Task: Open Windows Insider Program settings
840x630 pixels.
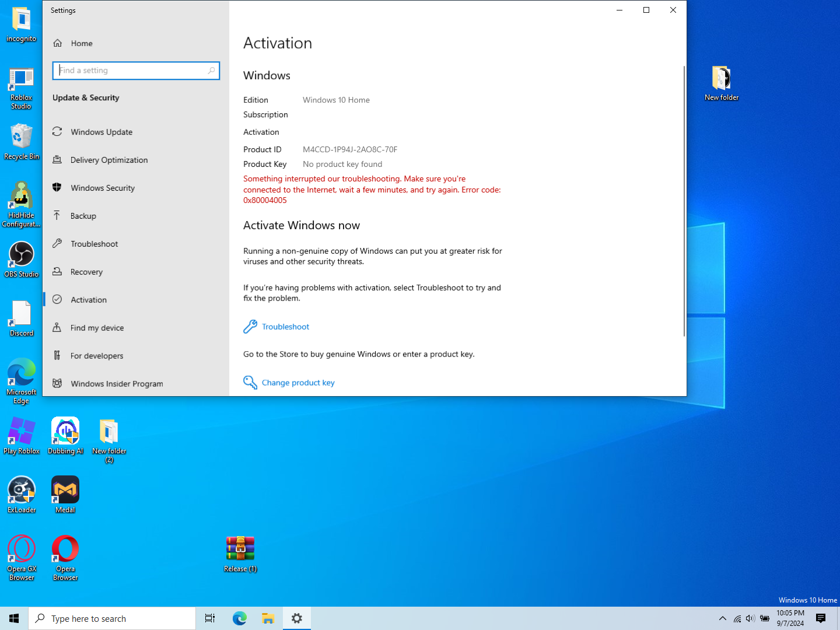Action: [117, 384]
